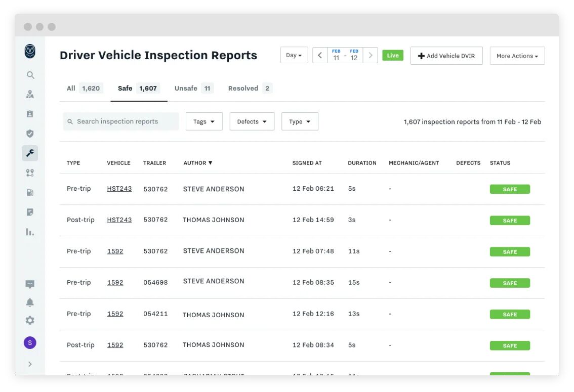This screenshot has height=392, width=574.
Task: Open the Defects filter dropdown
Action: coord(252,121)
